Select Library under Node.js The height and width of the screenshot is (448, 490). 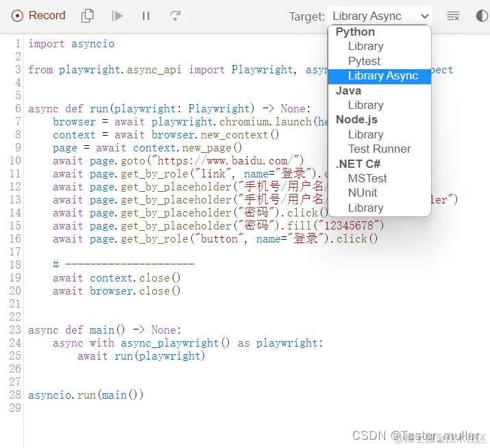pyautogui.click(x=366, y=135)
